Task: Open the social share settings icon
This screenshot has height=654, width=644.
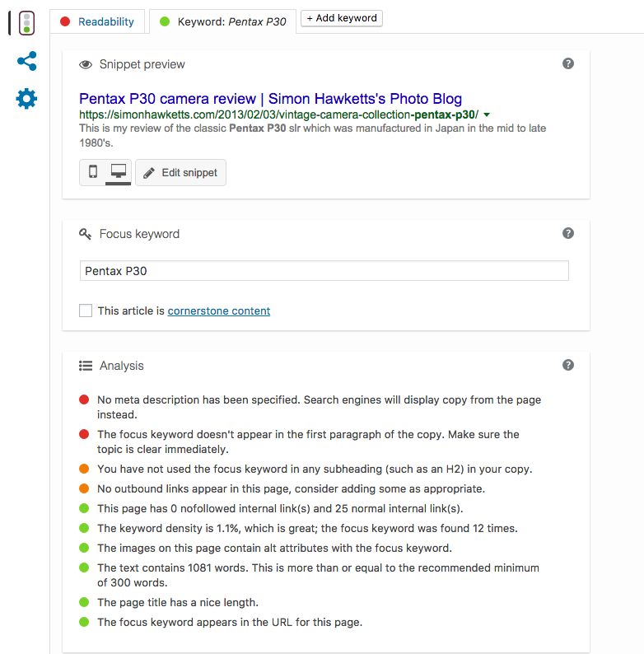Action: pos(26,61)
